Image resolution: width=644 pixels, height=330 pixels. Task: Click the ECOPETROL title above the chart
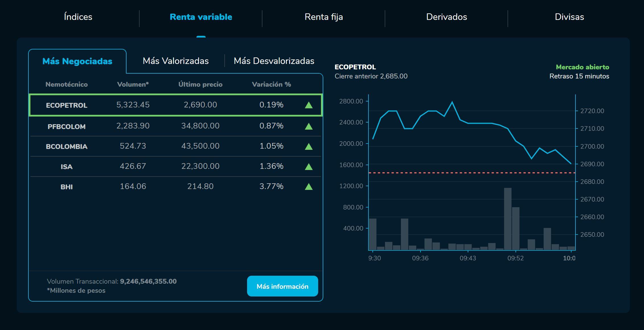[x=355, y=67]
